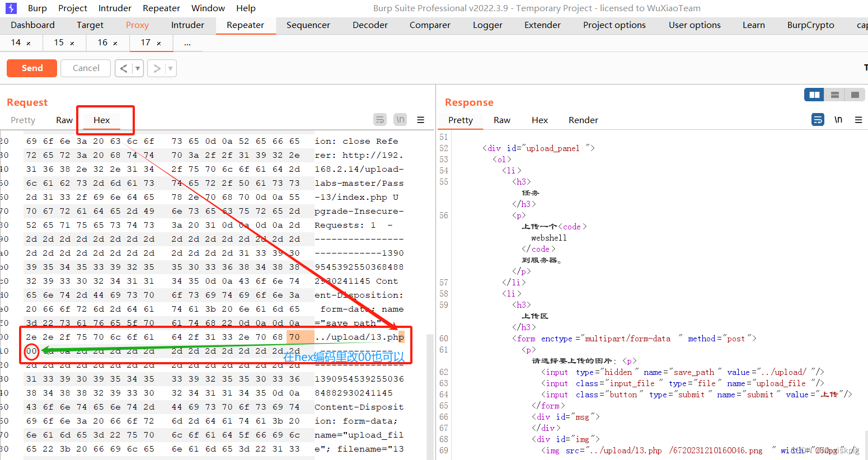This screenshot has width=868, height=460.
Task: Open the Intruder menu in menu bar
Action: [x=115, y=8]
